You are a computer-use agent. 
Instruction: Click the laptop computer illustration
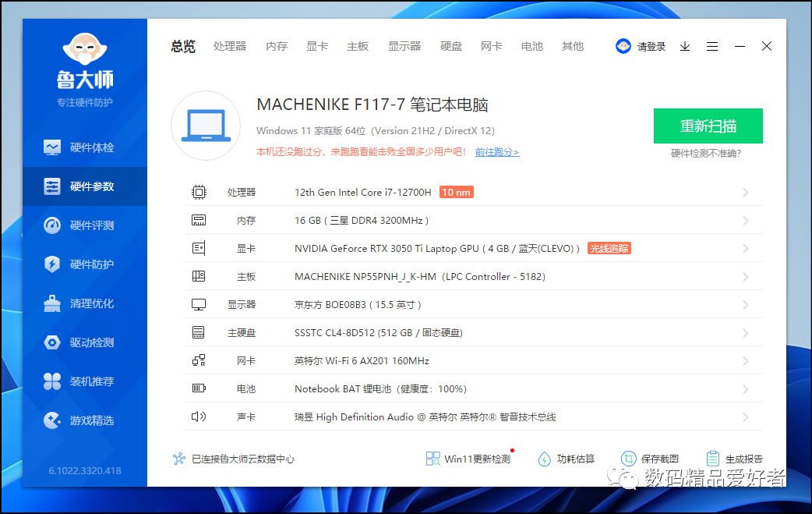(206, 126)
